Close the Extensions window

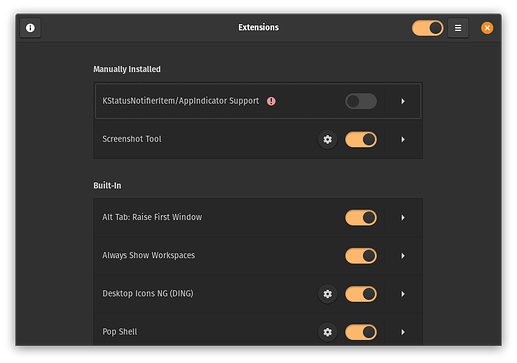[x=487, y=28]
